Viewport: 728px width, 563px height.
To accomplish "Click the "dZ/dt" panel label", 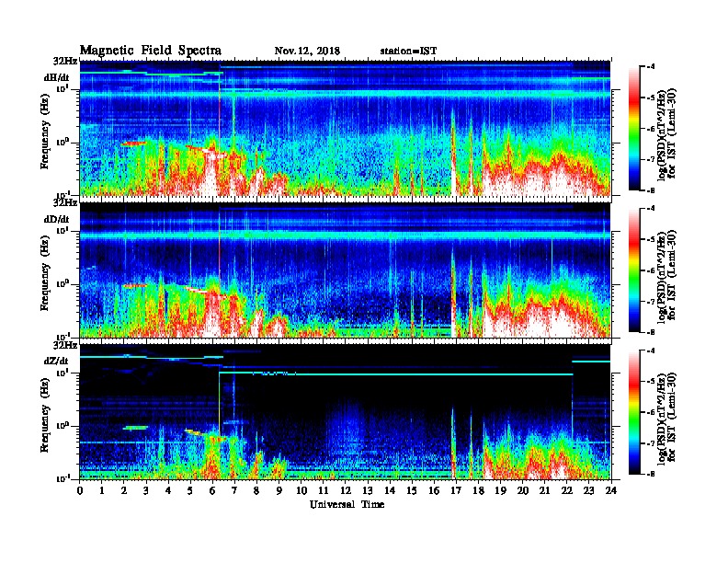I will (56, 361).
